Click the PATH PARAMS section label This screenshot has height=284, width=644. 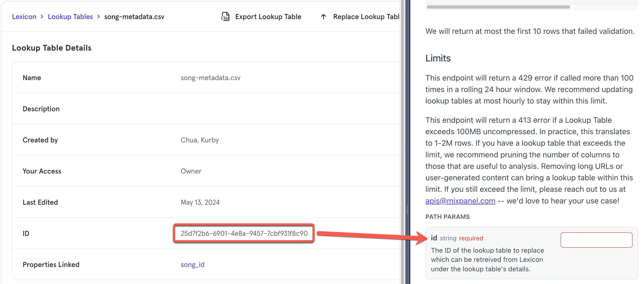coord(447,217)
